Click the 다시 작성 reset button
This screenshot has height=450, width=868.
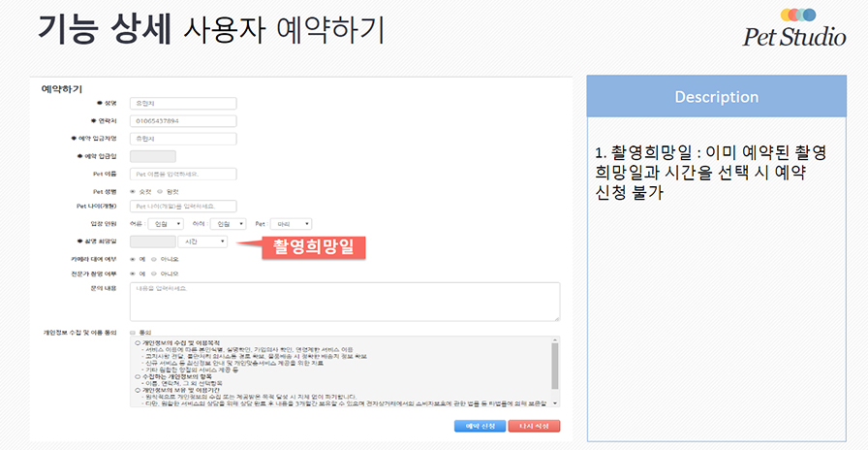pos(534,426)
